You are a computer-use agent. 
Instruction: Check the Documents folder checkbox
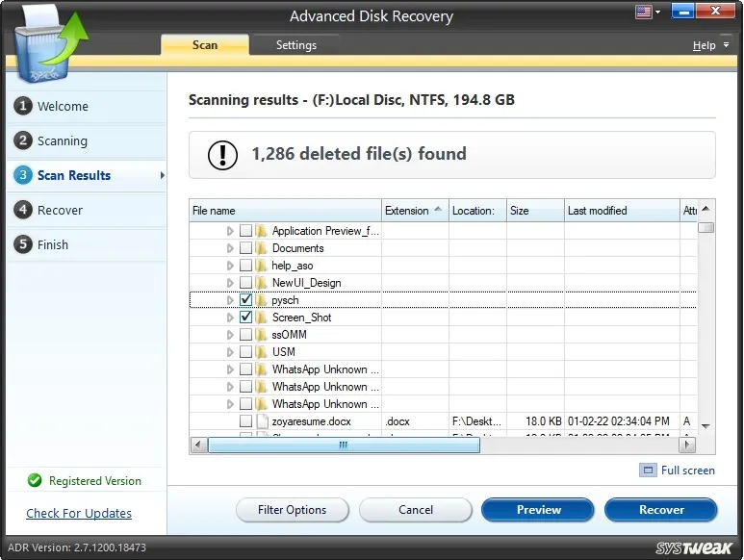[x=245, y=248]
